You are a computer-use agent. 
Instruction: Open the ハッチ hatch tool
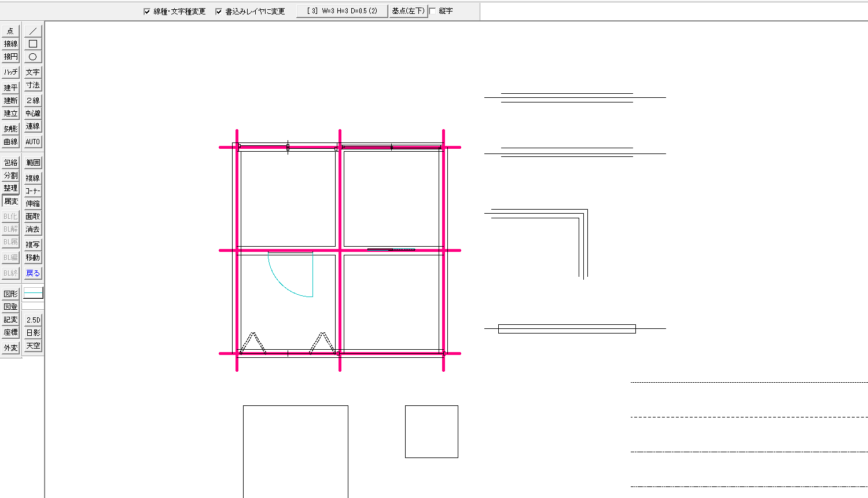[10, 72]
